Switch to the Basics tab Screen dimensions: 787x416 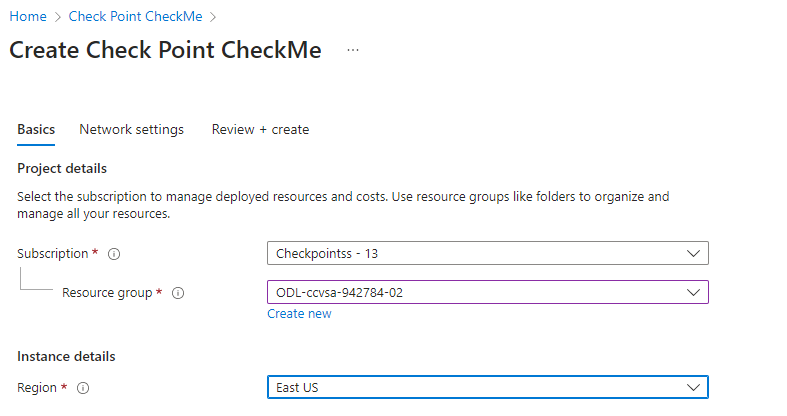coord(36,129)
